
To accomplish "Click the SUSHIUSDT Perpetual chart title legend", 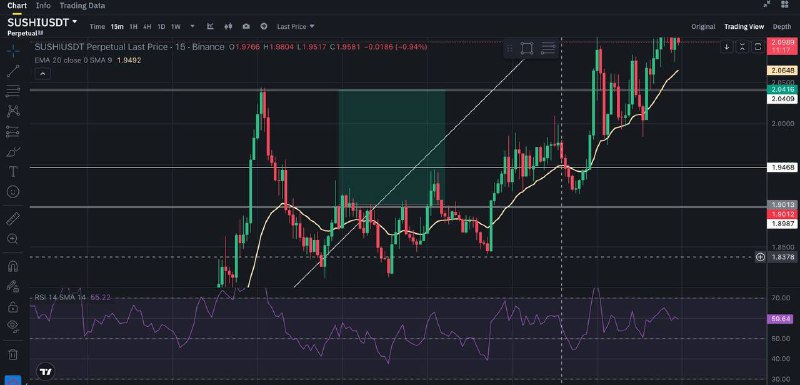I will (129, 47).
